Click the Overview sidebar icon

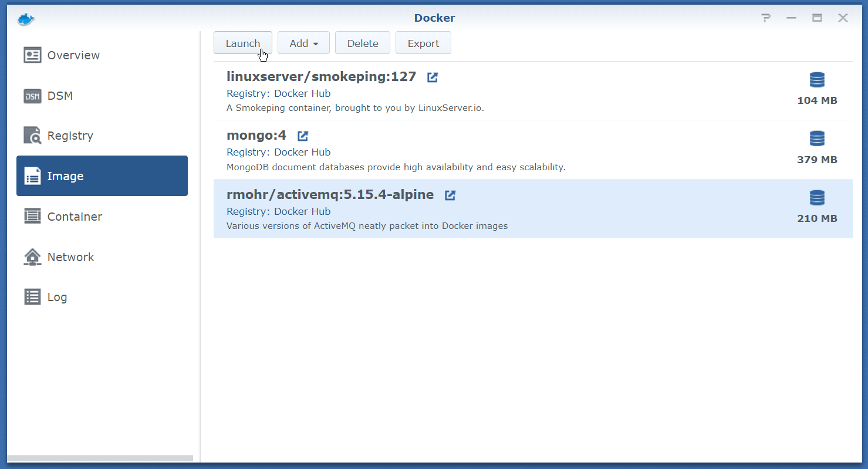pyautogui.click(x=32, y=55)
